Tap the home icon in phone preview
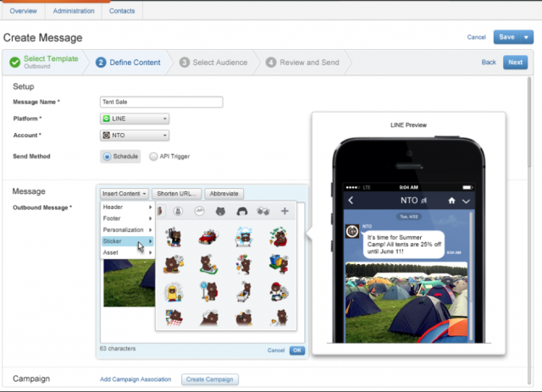542x392 pixels. click(451, 201)
